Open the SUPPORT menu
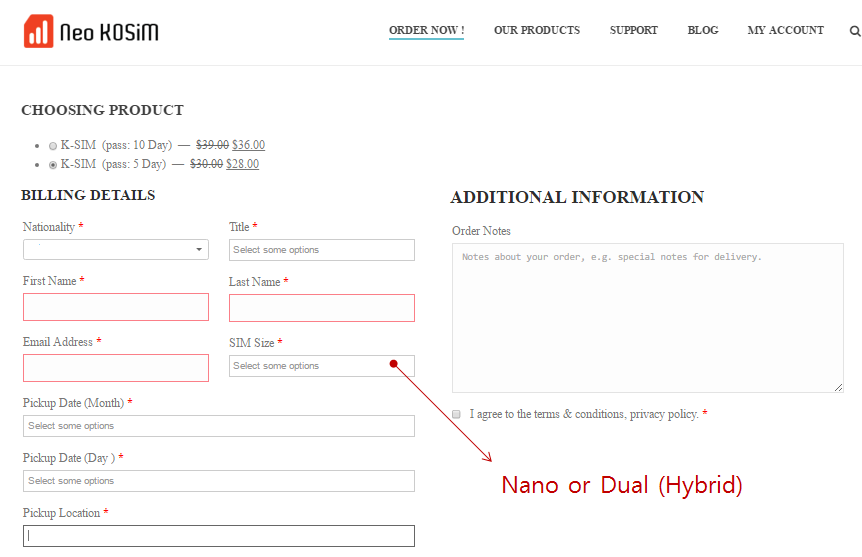Viewport: 862px width, 557px height. tap(633, 30)
